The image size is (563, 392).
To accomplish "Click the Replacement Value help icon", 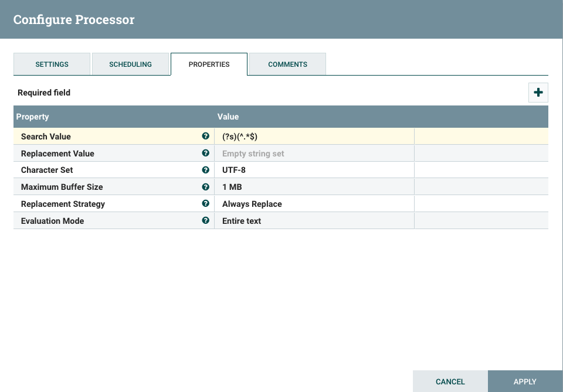I will [x=206, y=153].
